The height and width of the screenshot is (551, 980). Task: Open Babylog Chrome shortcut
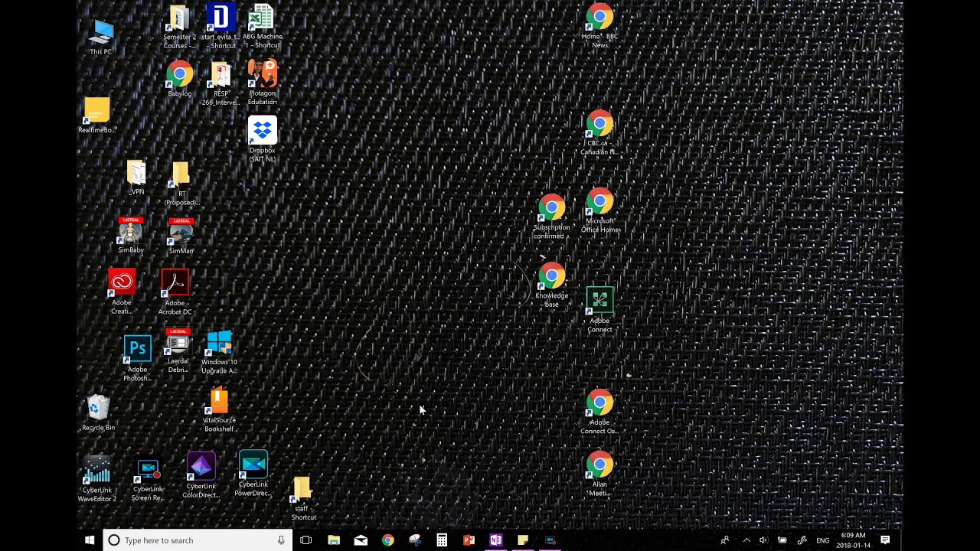point(179,80)
